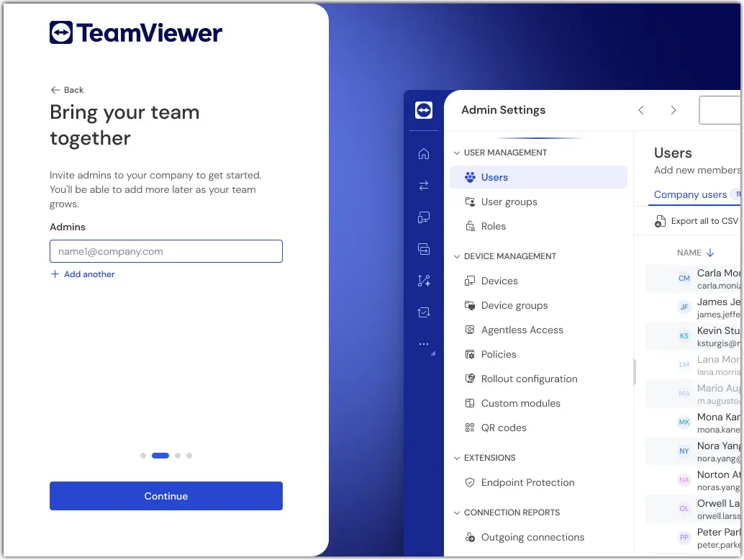Open the workflow sparkle icon in dark sidebar
744x560 pixels.
(424, 281)
